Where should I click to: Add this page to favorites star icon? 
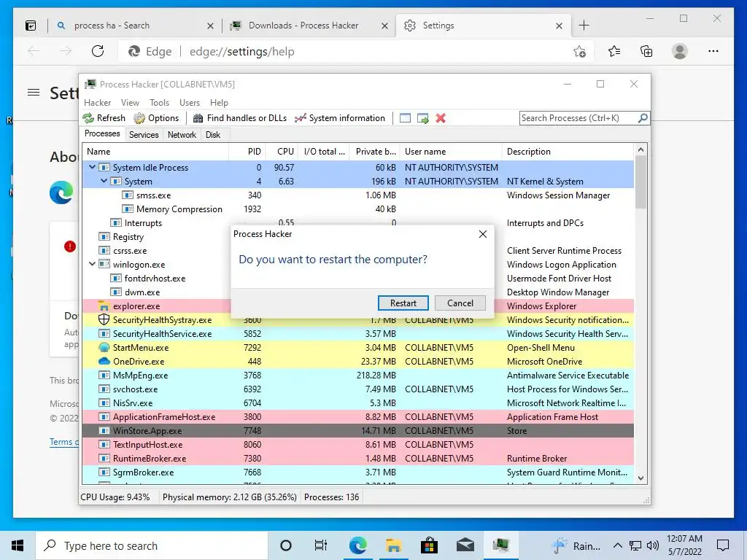(579, 52)
